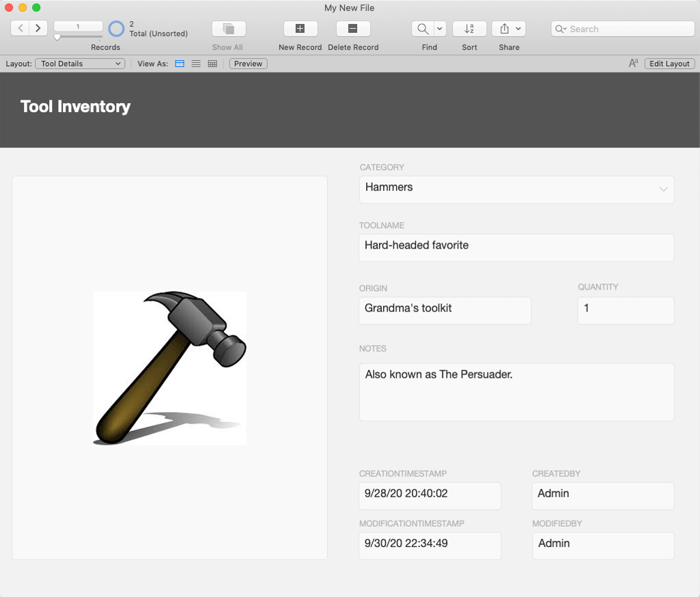700x597 pixels.
Task: Open the Share dropdown chevron
Action: (518, 29)
